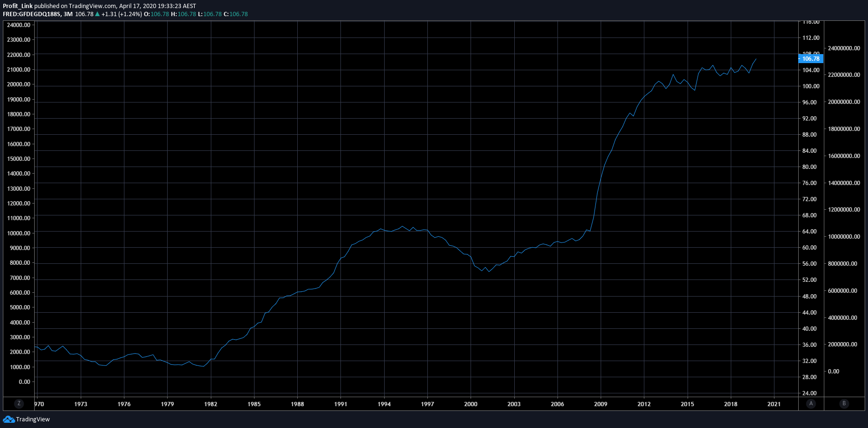The height and width of the screenshot is (428, 868).
Task: Click the 1994 label on time axis
Action: click(384, 404)
